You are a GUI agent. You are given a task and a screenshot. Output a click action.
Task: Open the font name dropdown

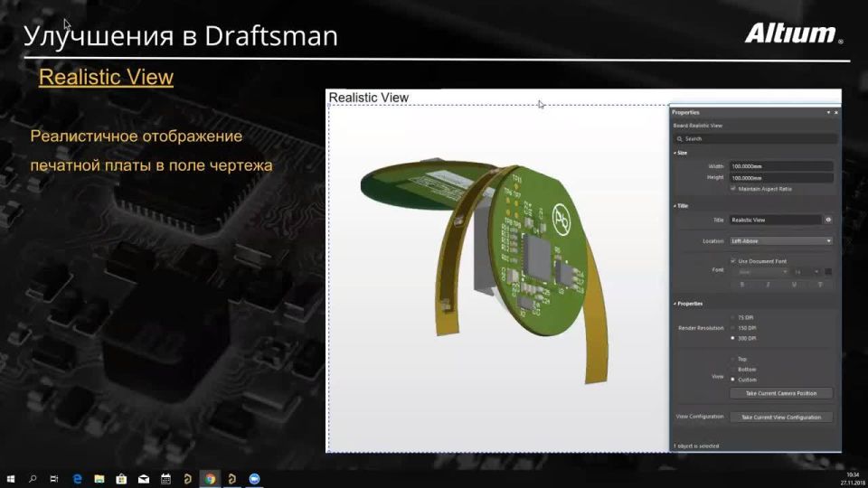click(x=762, y=272)
